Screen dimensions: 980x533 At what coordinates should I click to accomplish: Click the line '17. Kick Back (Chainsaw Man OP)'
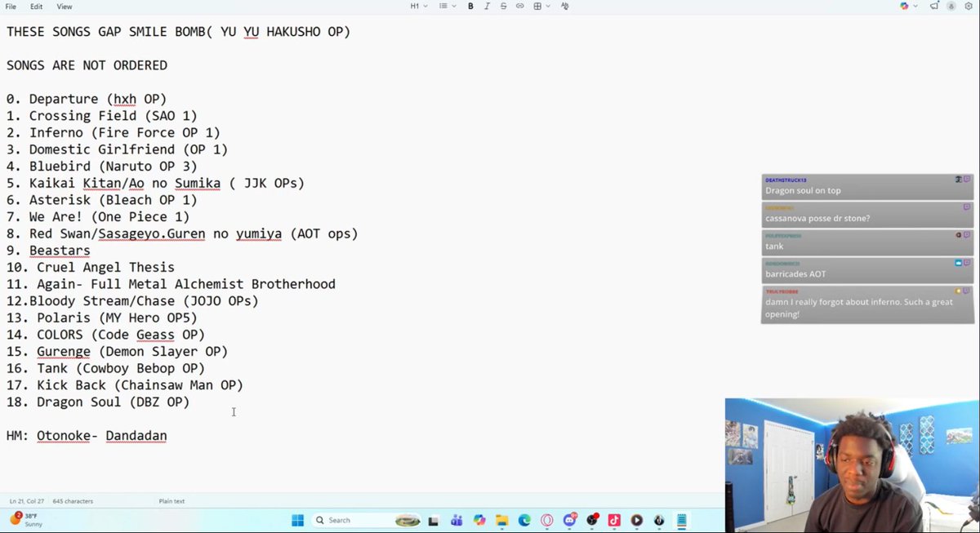point(125,385)
